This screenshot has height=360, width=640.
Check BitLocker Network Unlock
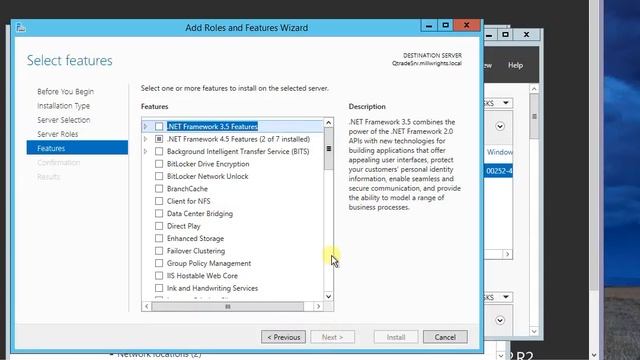point(159,176)
